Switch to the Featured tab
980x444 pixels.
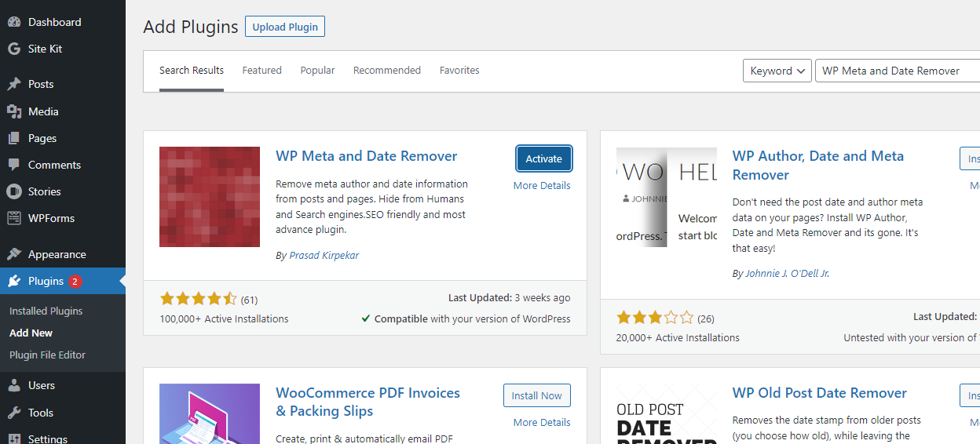pos(261,71)
